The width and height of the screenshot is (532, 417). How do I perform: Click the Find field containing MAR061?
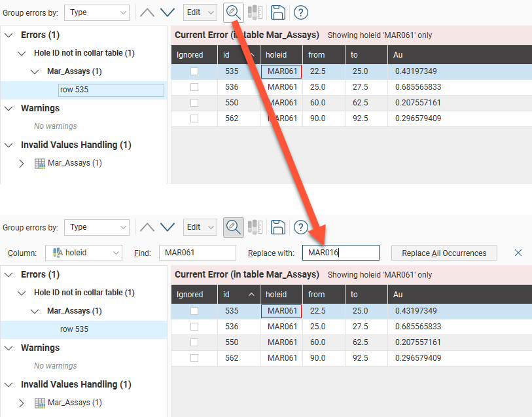197,253
